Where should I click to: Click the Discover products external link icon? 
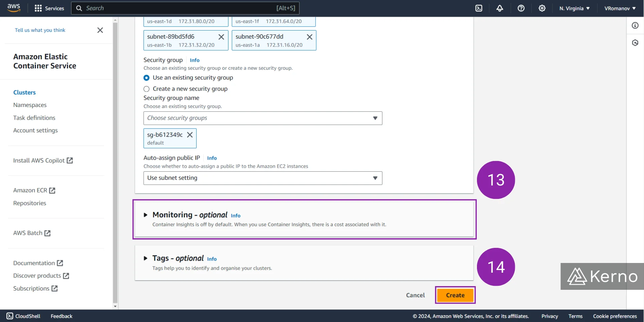(x=66, y=276)
